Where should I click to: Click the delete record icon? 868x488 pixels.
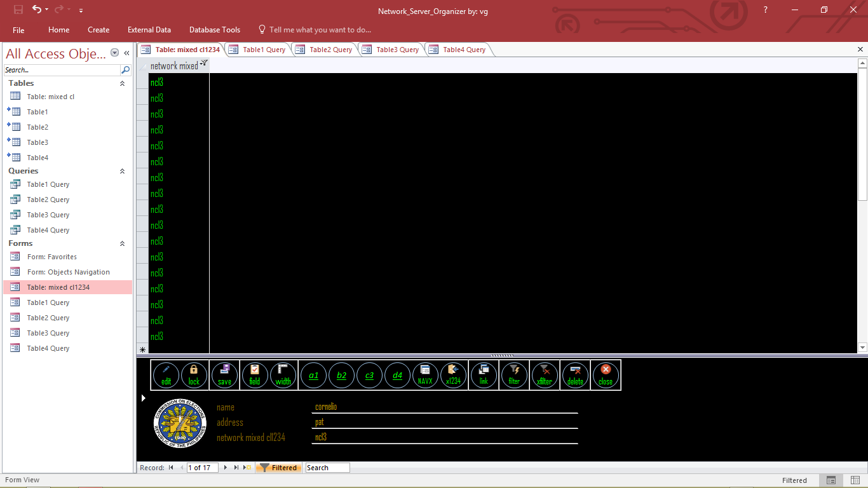point(575,375)
